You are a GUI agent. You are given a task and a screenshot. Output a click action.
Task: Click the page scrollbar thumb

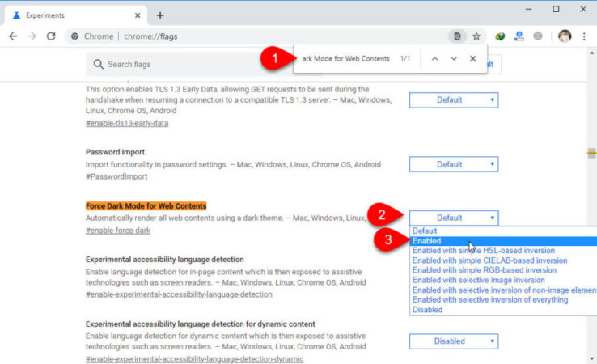tap(591, 153)
